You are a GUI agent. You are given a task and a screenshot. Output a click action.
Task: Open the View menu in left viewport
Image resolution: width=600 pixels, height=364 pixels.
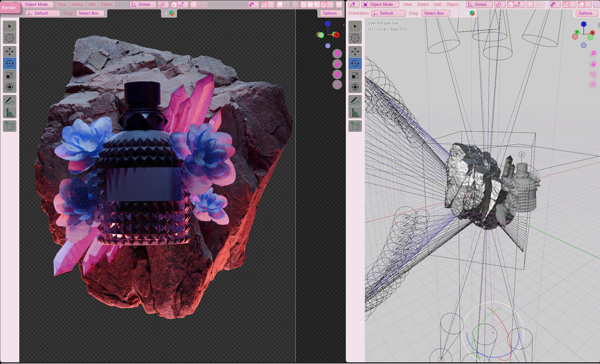62,4
